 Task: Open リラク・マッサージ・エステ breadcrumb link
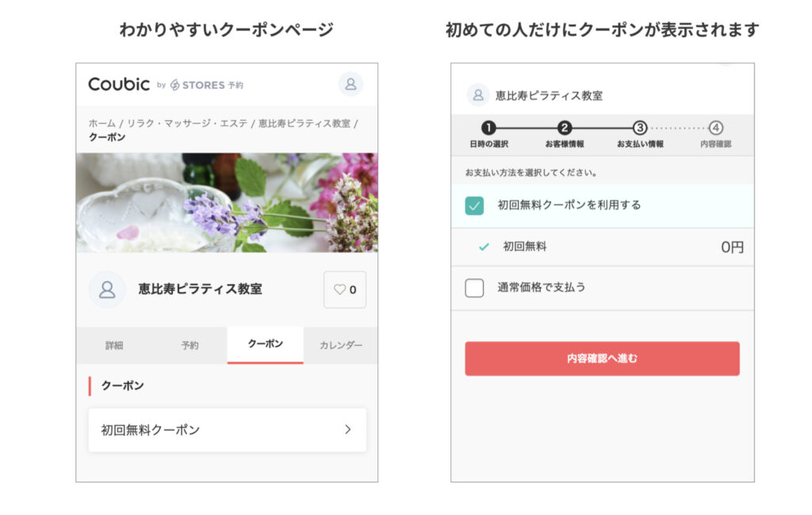click(x=187, y=123)
